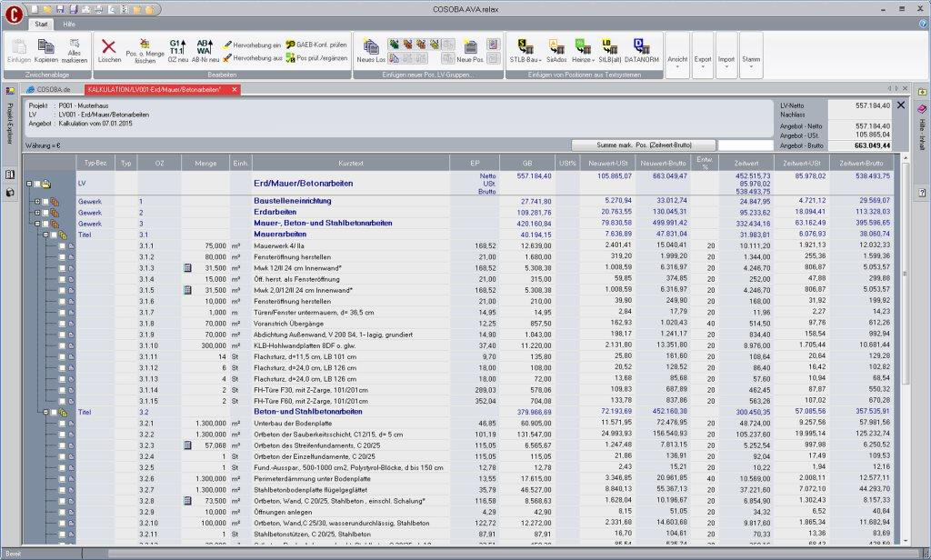Click the Neues Los icon
The height and width of the screenshot is (560, 931).
[x=371, y=47]
